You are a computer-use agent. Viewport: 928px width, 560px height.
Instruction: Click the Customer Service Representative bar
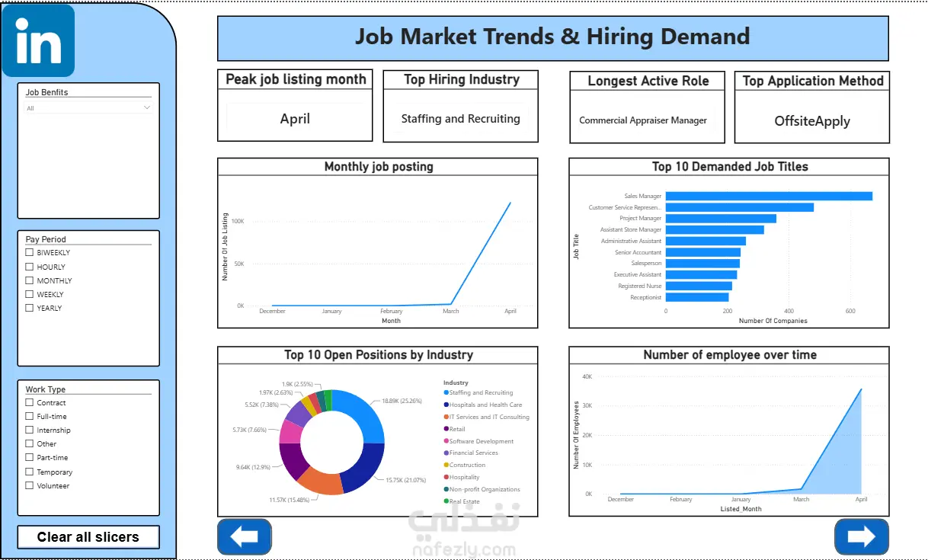pos(740,207)
